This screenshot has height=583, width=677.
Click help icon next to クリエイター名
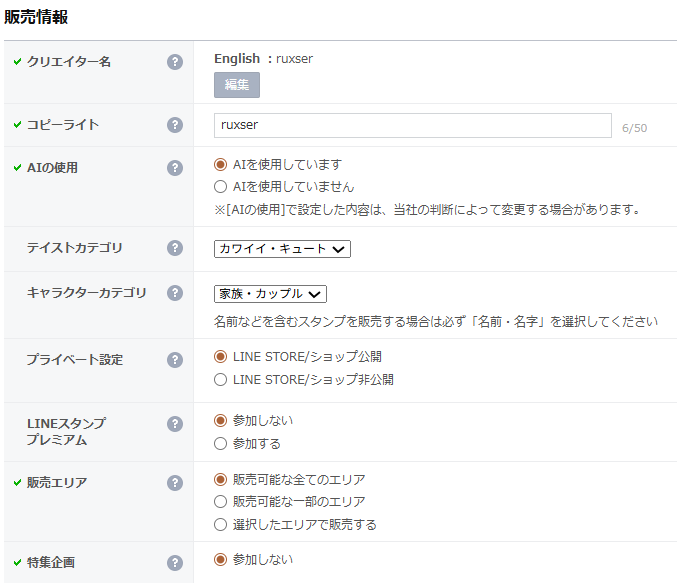click(175, 62)
